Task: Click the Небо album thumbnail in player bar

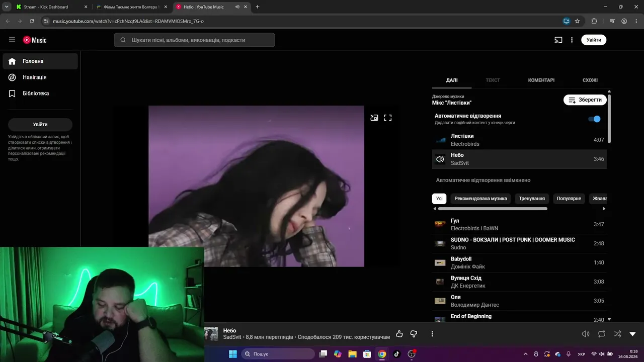Action: [x=211, y=334]
